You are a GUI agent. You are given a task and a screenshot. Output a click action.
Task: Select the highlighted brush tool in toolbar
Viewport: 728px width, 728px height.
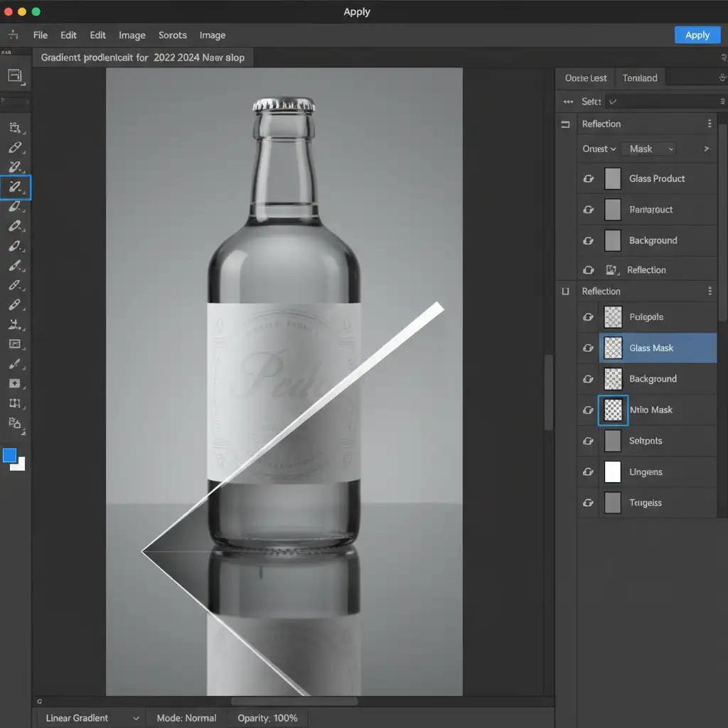tap(16, 187)
